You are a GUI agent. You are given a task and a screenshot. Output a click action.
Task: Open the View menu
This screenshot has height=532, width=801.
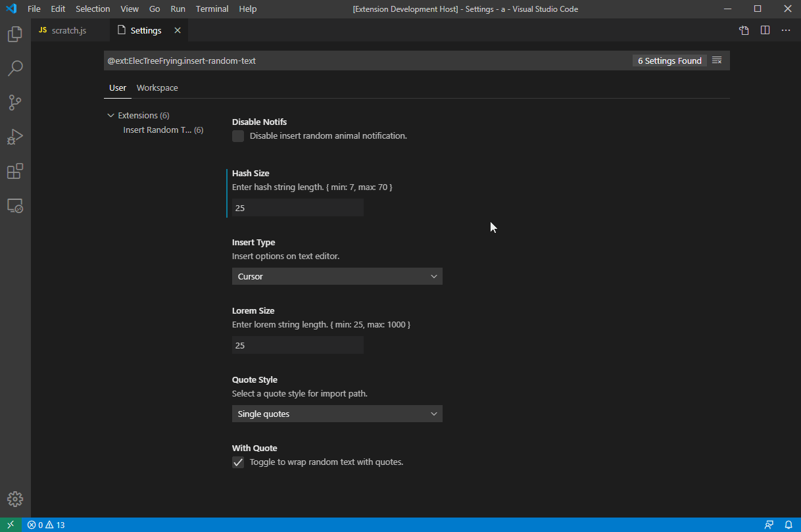click(130, 9)
